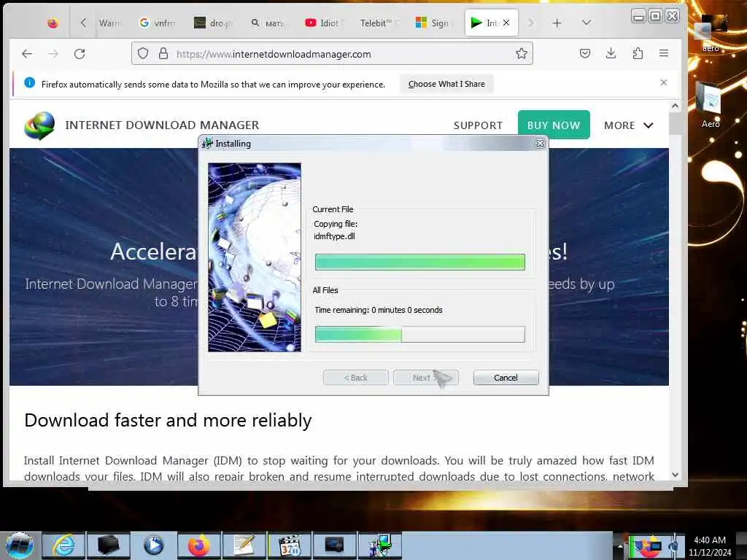Show hidden system tray icons
Screen dimensions: 747x560
tap(620, 545)
